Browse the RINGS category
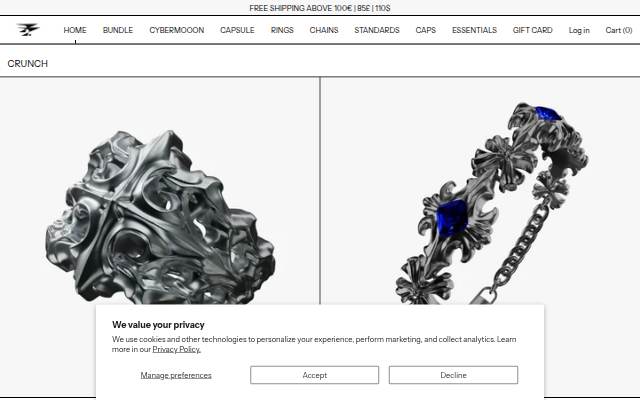 click(282, 30)
